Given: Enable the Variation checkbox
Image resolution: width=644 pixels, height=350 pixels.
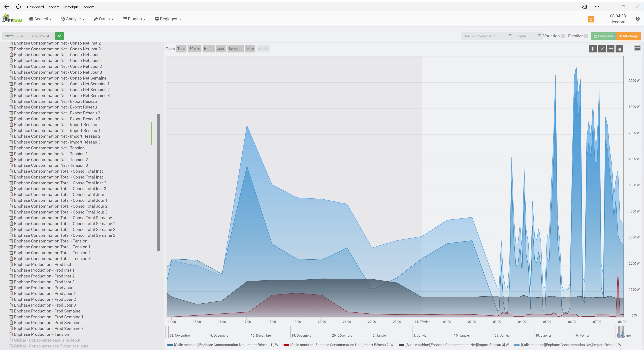Looking at the screenshot, I should pos(563,36).
